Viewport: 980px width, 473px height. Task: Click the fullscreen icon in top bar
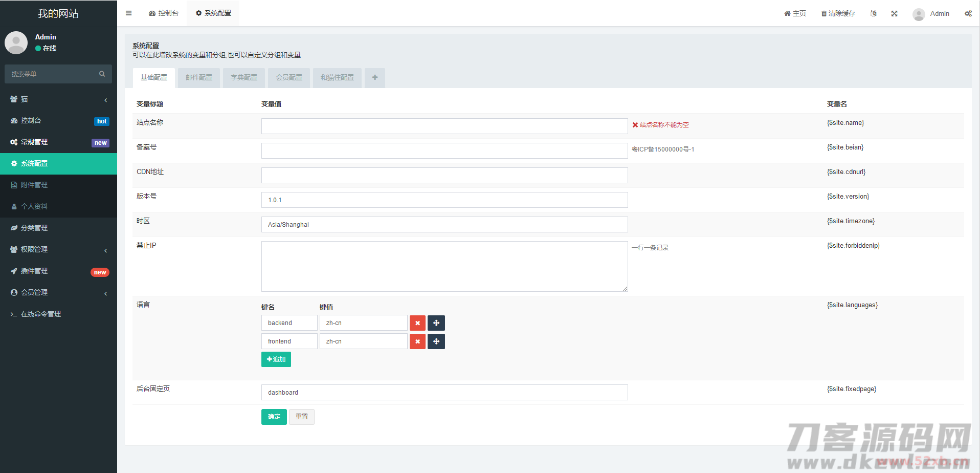[894, 14]
